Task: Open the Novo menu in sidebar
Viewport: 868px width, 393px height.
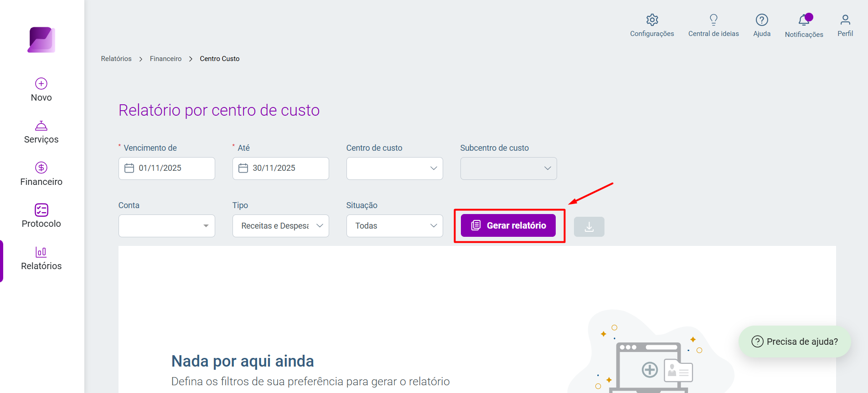Action: 41,90
